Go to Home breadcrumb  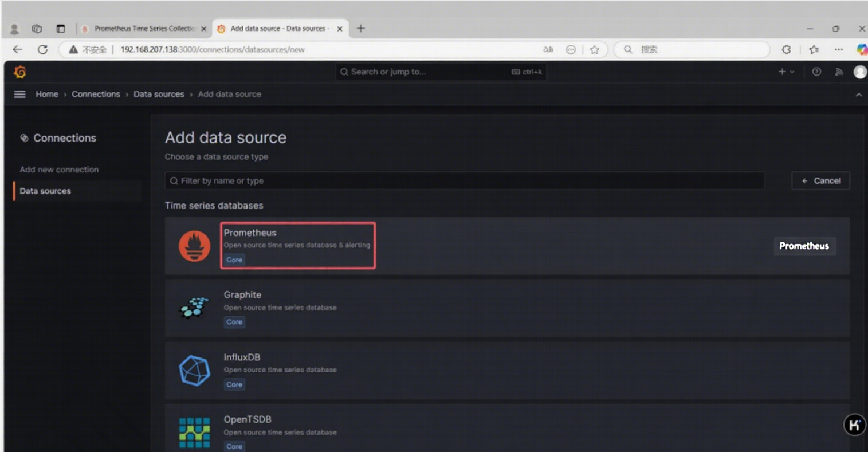[47, 94]
